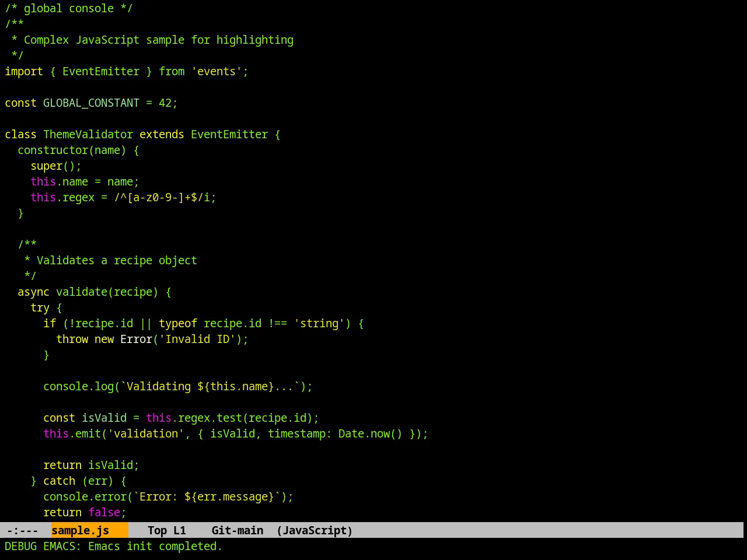The image size is (747, 560).
Task: Click the 'false' literal in return statement
Action: [x=104, y=512]
